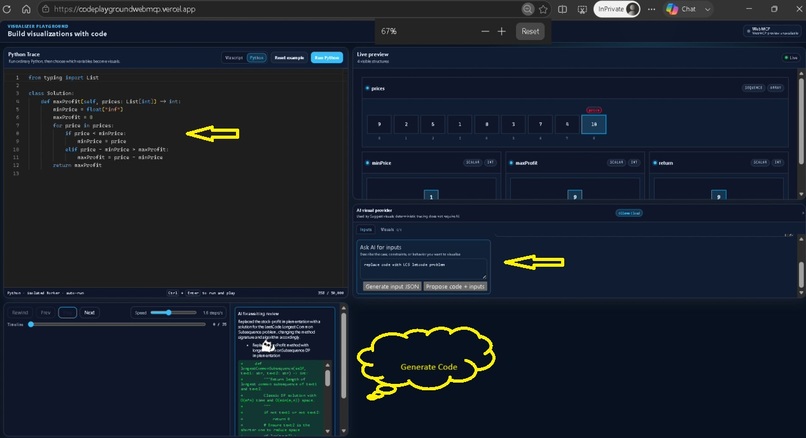Toggle visibility dot of minPrice structure
The image size is (806, 438).
[367, 163]
